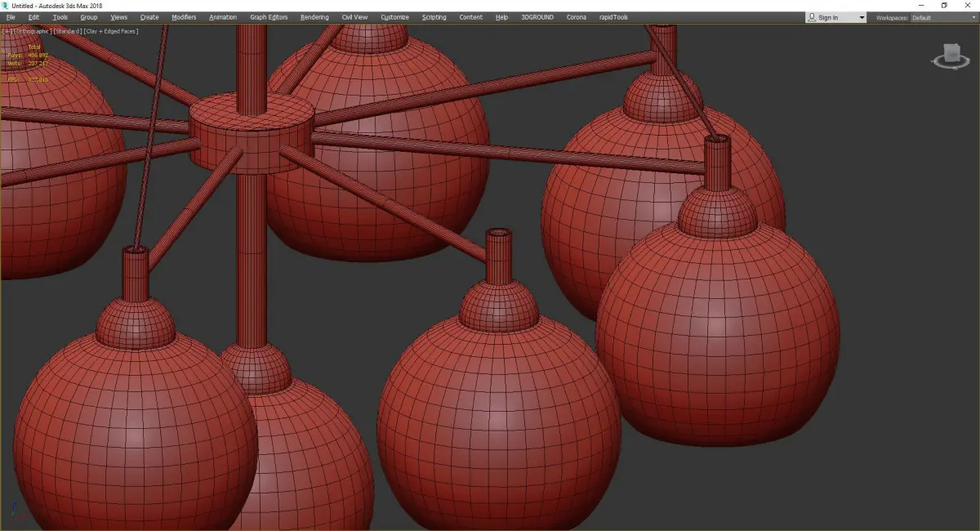This screenshot has height=531, width=980.
Task: Click the Polys count statistic
Action: [x=28, y=55]
